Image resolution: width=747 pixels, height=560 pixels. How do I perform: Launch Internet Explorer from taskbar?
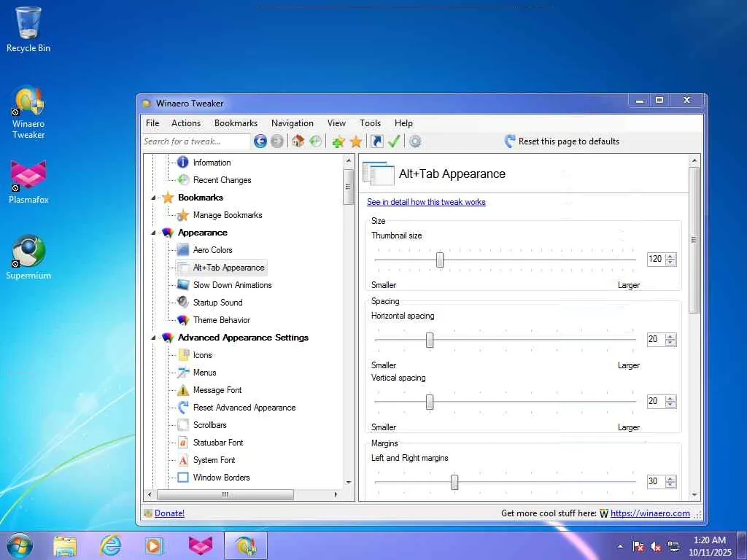[110, 545]
